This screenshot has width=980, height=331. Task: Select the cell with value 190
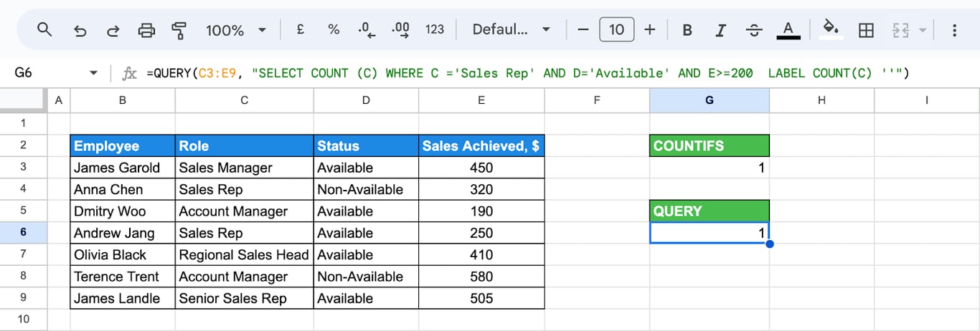pos(481,211)
